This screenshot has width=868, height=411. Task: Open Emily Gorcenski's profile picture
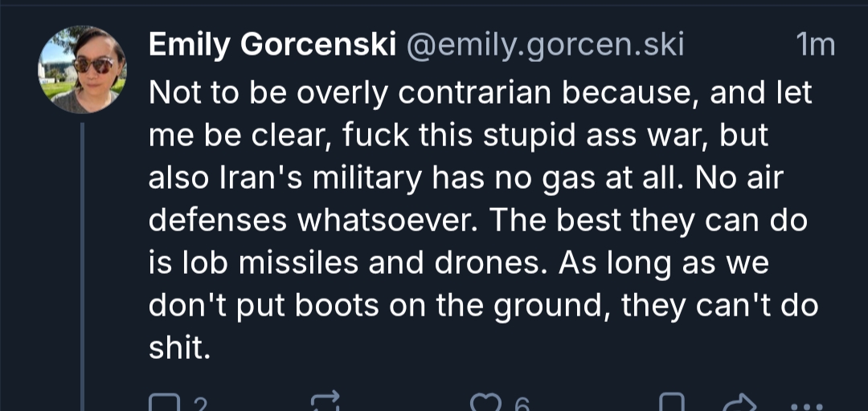(82, 69)
